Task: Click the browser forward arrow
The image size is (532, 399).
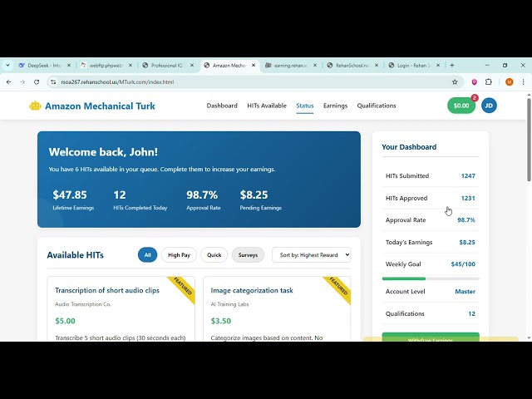Action: pos(22,81)
